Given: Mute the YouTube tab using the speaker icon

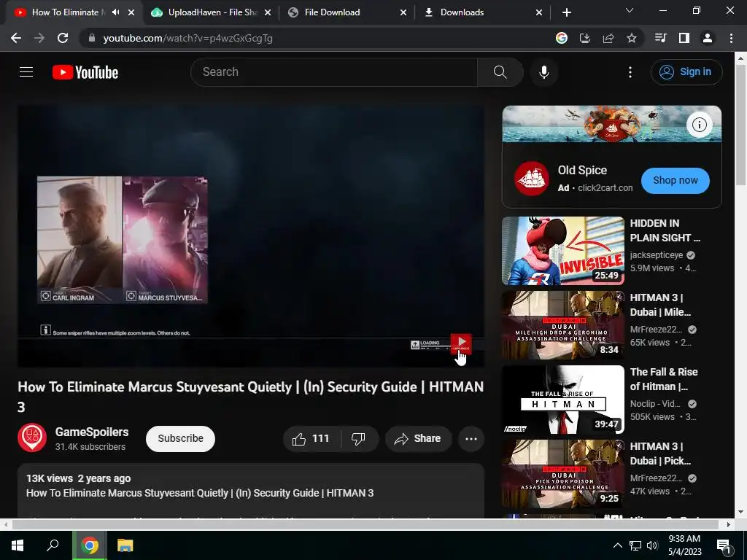Looking at the screenshot, I should click(x=116, y=12).
